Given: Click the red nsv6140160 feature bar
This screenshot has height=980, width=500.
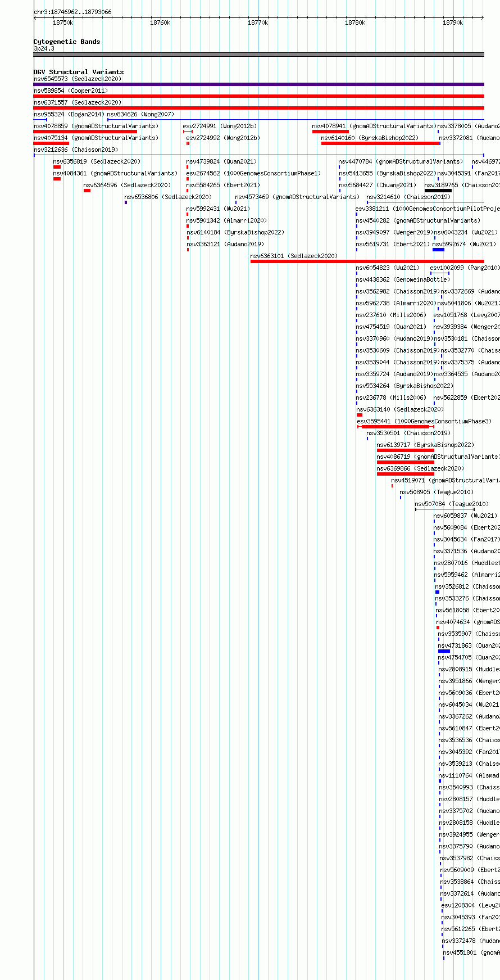Looking at the screenshot, I should (380, 143).
